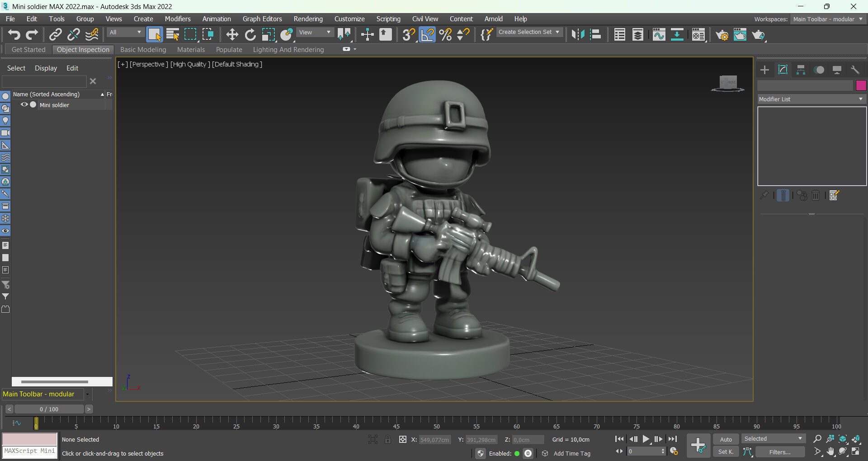Toggle Spinner Snap
This screenshot has width=868, height=461.
click(x=463, y=35)
